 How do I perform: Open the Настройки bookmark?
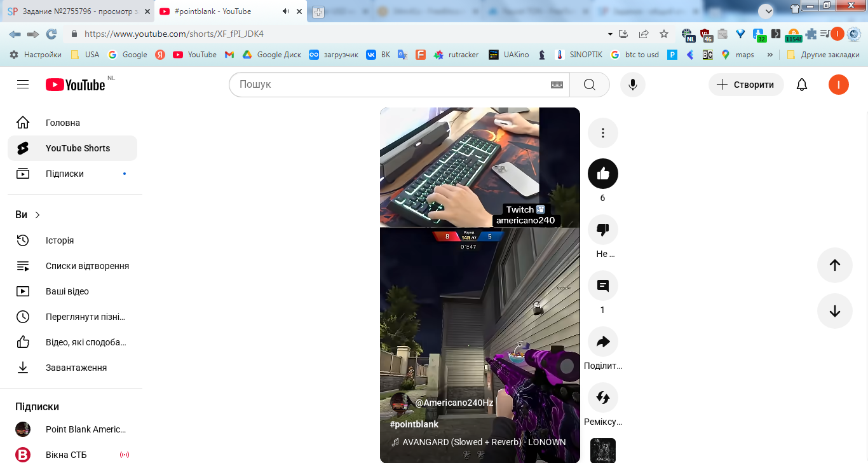coord(36,55)
